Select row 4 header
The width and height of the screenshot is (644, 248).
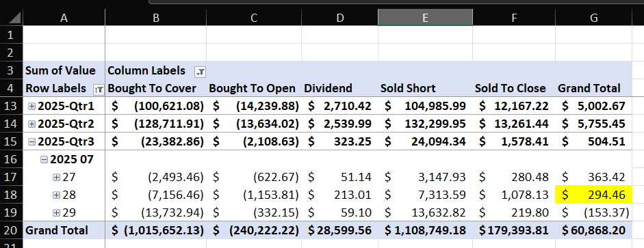12,88
